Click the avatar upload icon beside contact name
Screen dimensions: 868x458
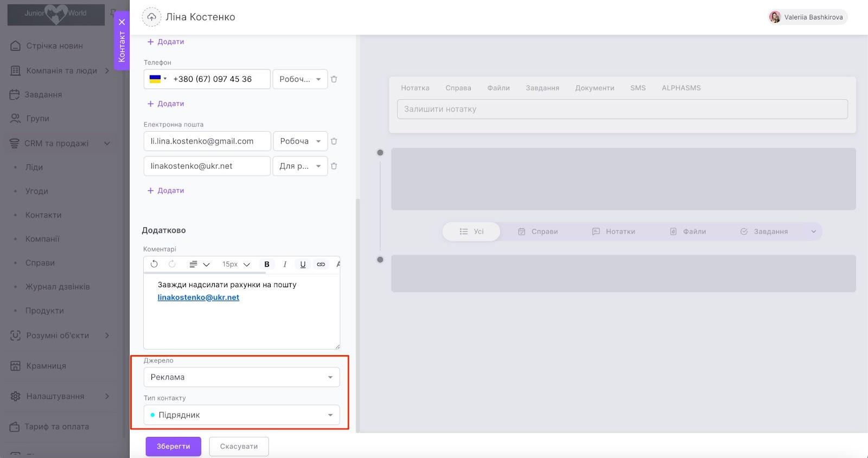(151, 17)
